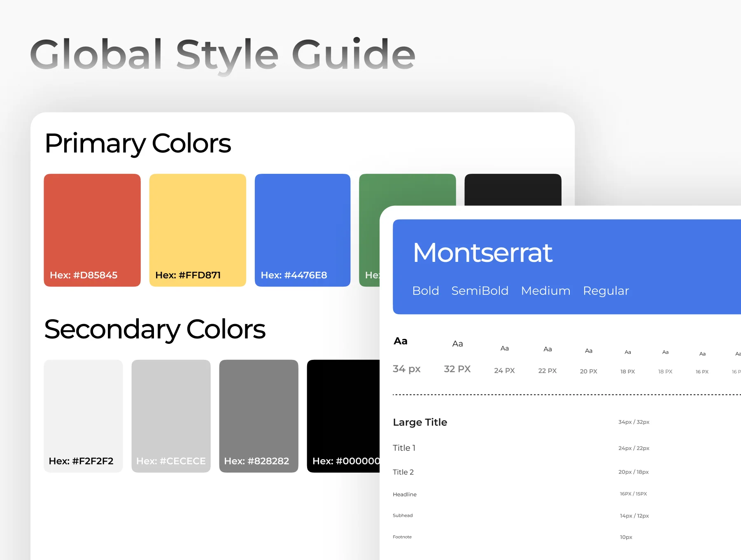Select the yellow #FFD871 primary swatch
741x560 pixels.
point(198,230)
